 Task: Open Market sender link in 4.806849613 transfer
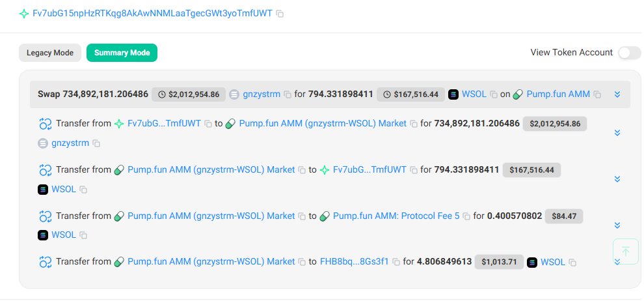point(211,261)
